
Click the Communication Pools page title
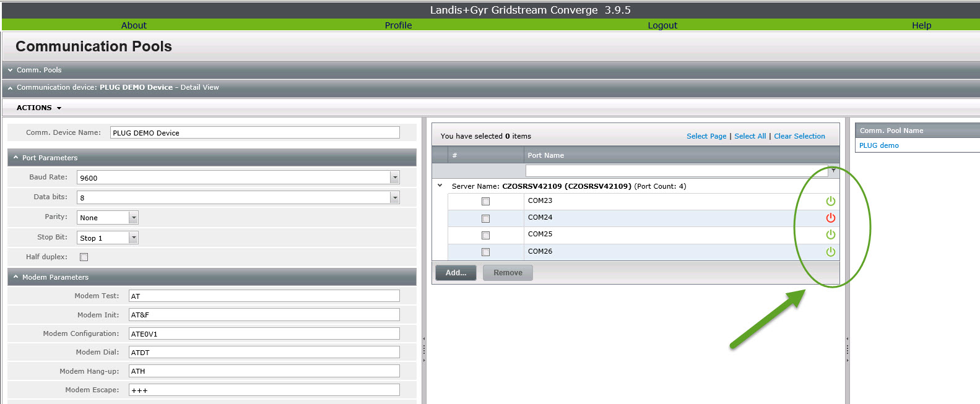tap(93, 46)
